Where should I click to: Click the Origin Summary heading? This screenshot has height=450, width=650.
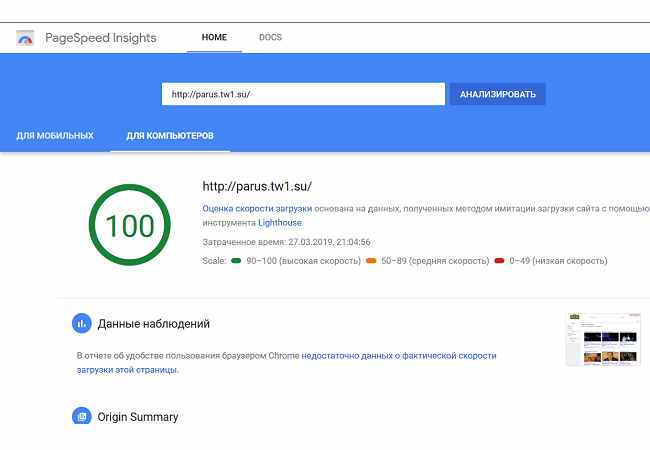[x=138, y=417]
